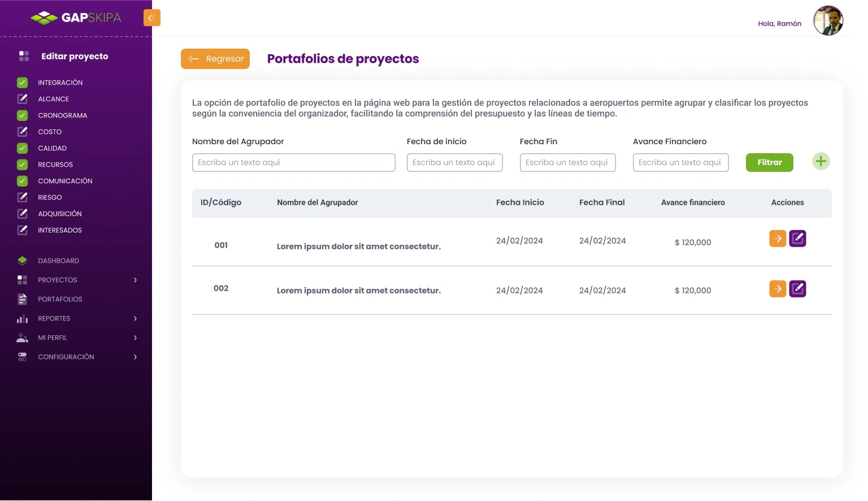Expand the REPORTES submenu chevron

[135, 318]
